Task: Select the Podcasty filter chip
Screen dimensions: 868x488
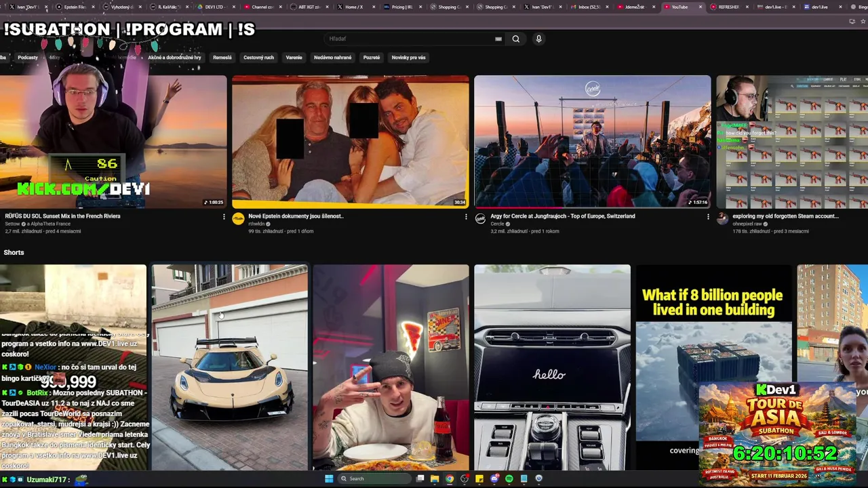Action: (28, 58)
